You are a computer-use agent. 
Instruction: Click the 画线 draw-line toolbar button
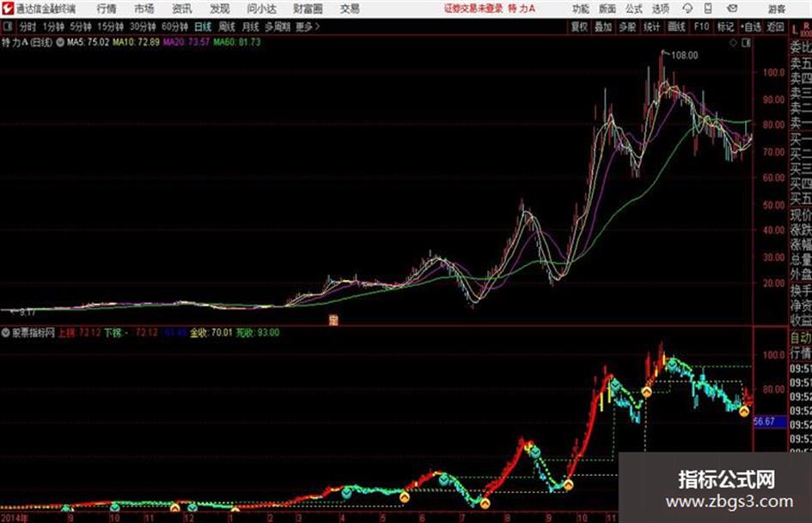(676, 27)
